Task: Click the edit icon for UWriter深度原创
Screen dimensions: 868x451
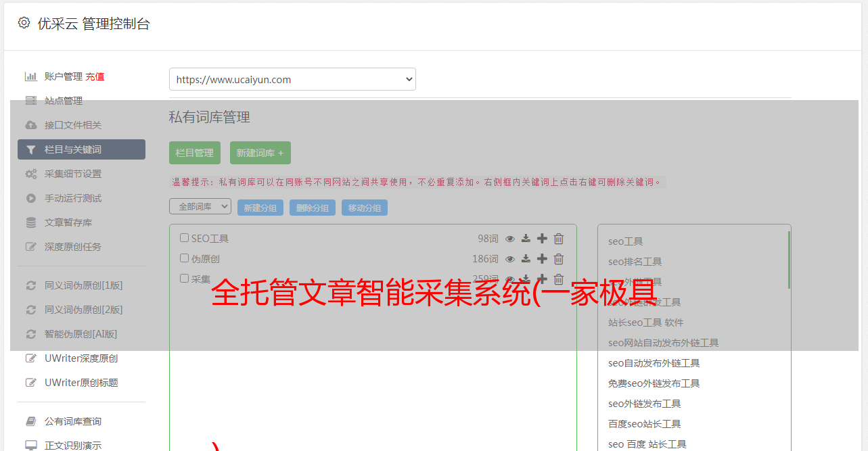Action: pos(30,358)
